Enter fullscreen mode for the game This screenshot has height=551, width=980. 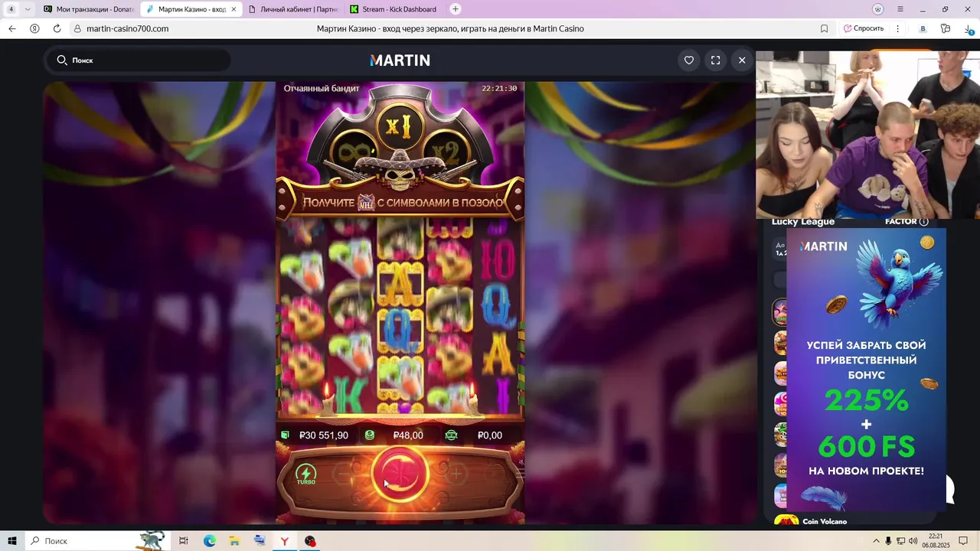[x=715, y=60]
